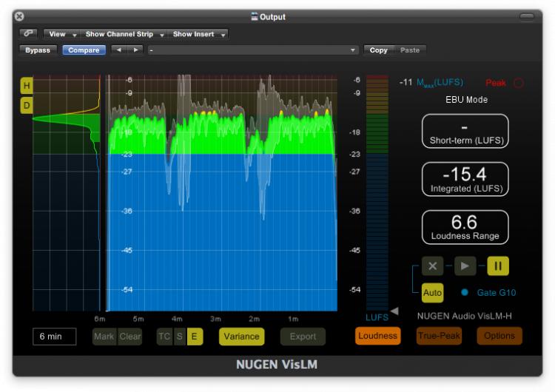Toggle the Compare button
The image size is (555, 392).
pyautogui.click(x=84, y=50)
